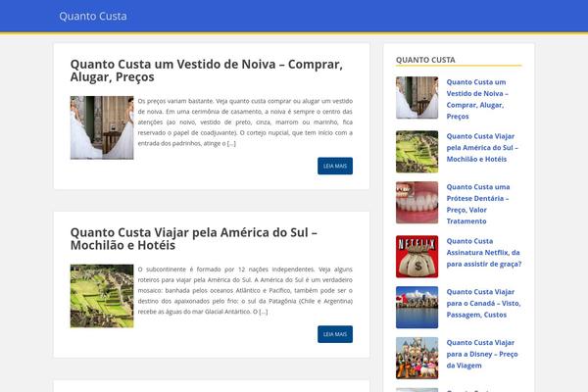Click Leia Mais for Vestido de Noiva
Image resolution: width=588 pixels, height=392 pixels.
click(335, 166)
